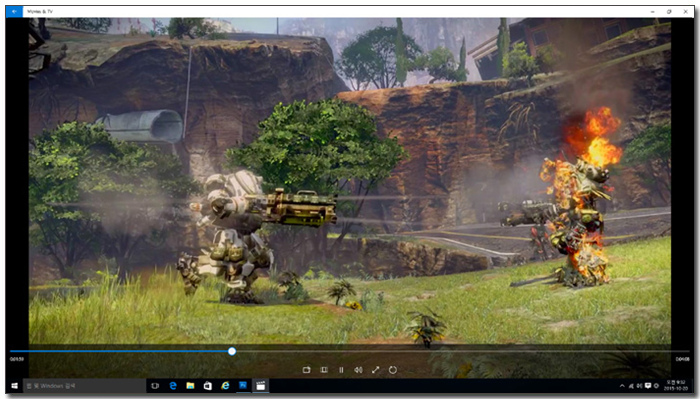
Task: Open the Windows Store taskbar icon
Action: pos(208,386)
